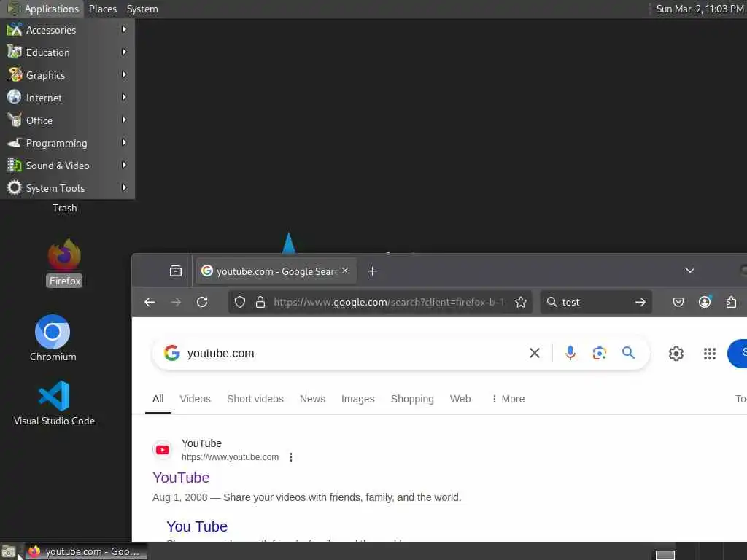
Task: Bookmark this page with the star
Action: coord(521,302)
